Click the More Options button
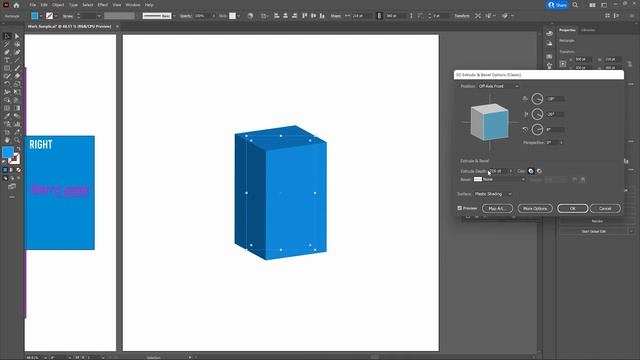Image resolution: width=640 pixels, height=360 pixels. [535, 208]
